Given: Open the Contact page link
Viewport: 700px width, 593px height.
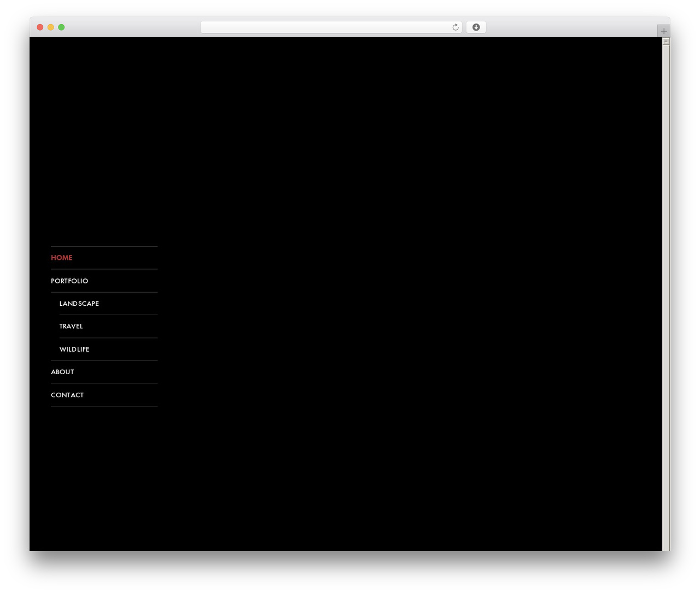Looking at the screenshot, I should click(x=67, y=395).
